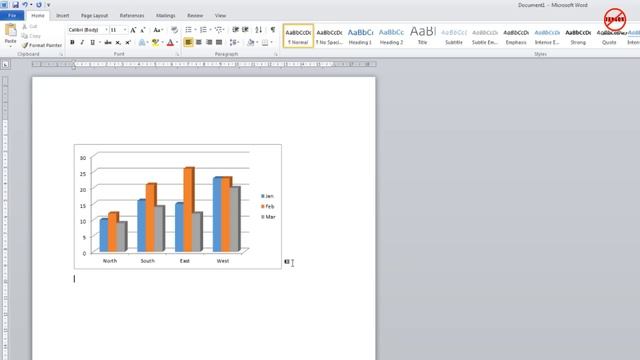
Task: Center the text
Action: pos(198,42)
